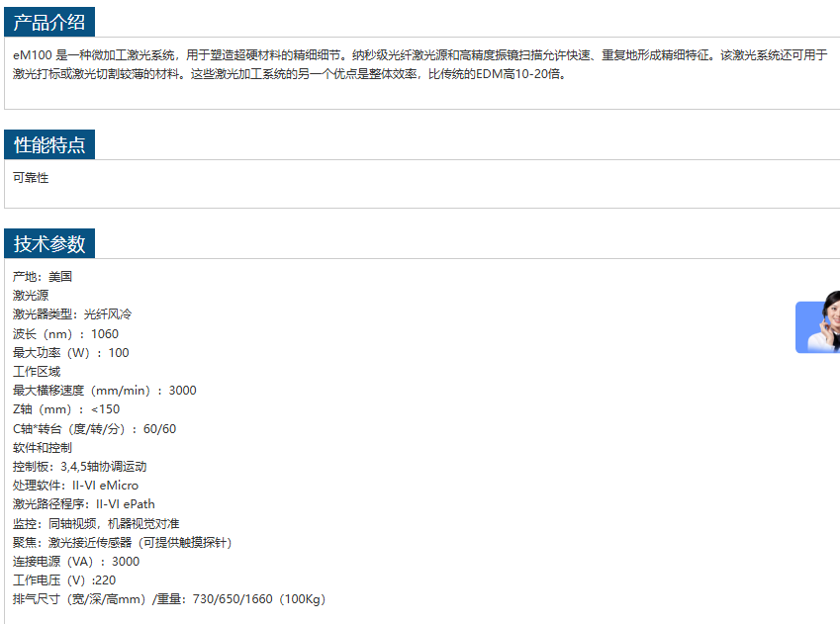
Task: Select the 产品介绍 section header
Action: (49, 22)
